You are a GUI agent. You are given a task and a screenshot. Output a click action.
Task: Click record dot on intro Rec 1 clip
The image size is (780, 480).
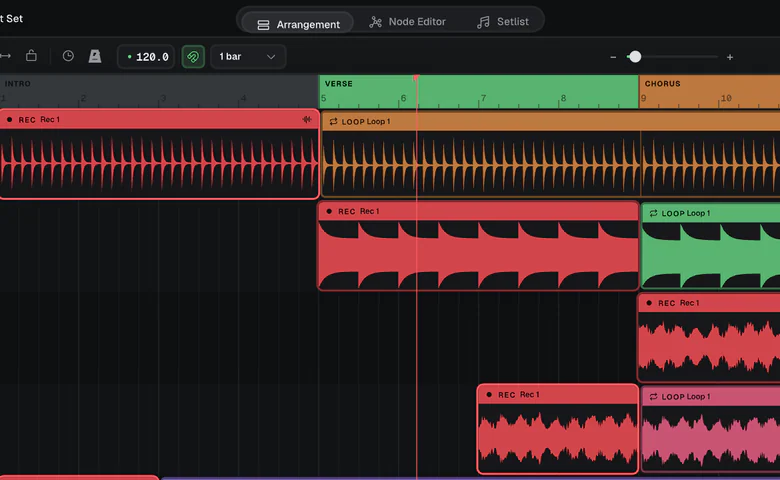(9, 120)
